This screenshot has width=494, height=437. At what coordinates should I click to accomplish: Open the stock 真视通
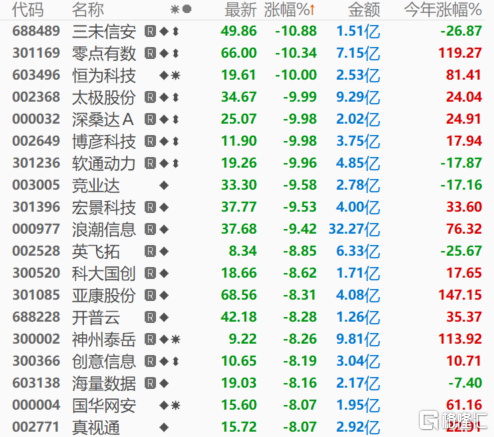pos(96,427)
